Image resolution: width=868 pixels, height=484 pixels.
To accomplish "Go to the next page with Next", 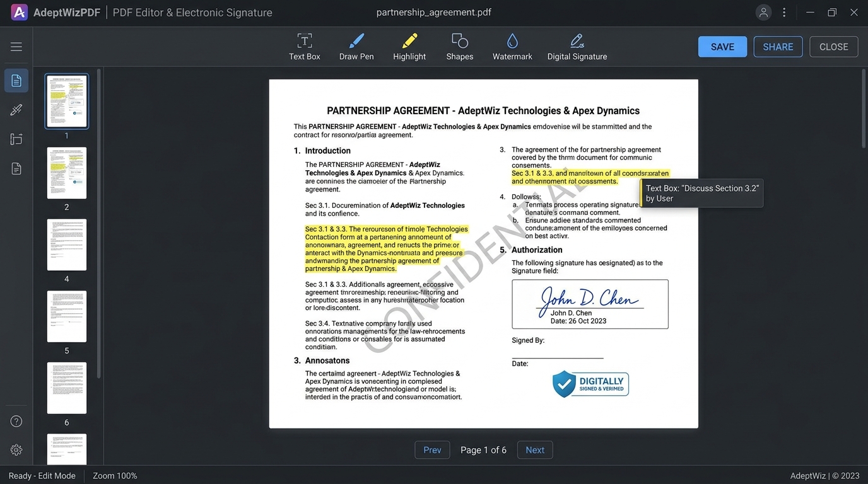I will [535, 450].
